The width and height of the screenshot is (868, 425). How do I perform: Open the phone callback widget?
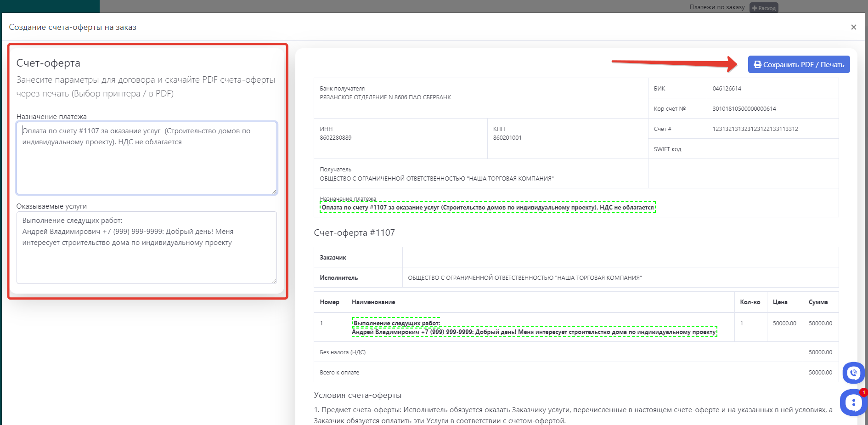point(853,373)
